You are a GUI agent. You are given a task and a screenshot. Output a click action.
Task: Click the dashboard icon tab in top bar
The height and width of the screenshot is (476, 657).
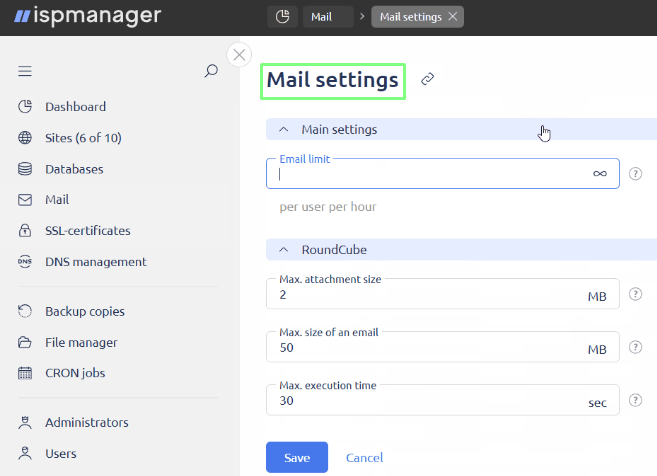(x=282, y=17)
